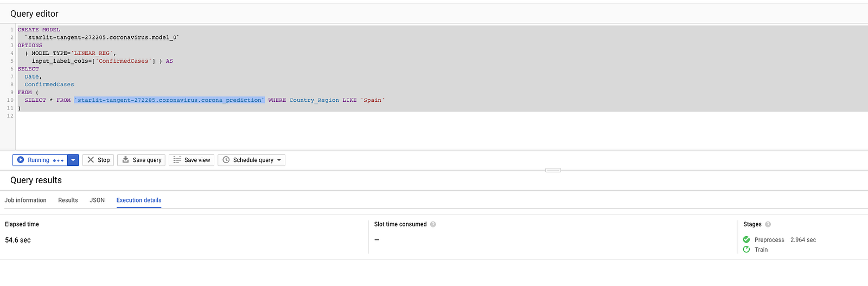The width and height of the screenshot is (868, 286).
Task: Click the clock icon on Schedule query
Action: (x=226, y=160)
